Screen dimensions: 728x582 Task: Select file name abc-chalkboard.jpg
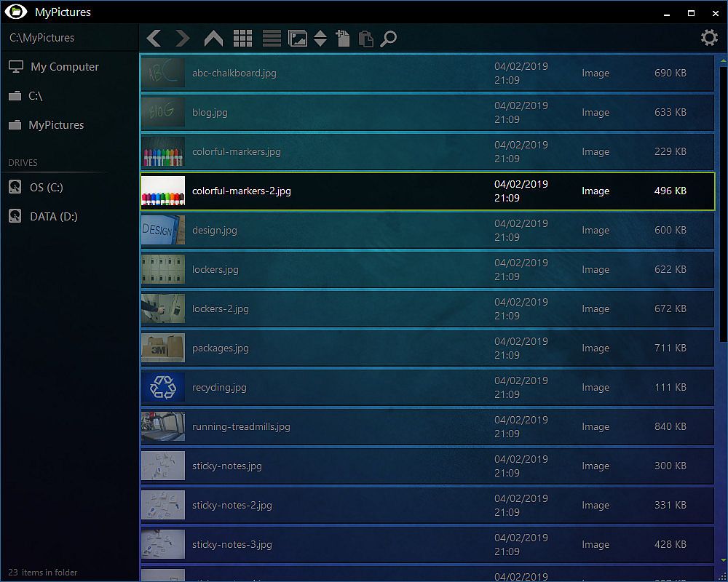234,73
